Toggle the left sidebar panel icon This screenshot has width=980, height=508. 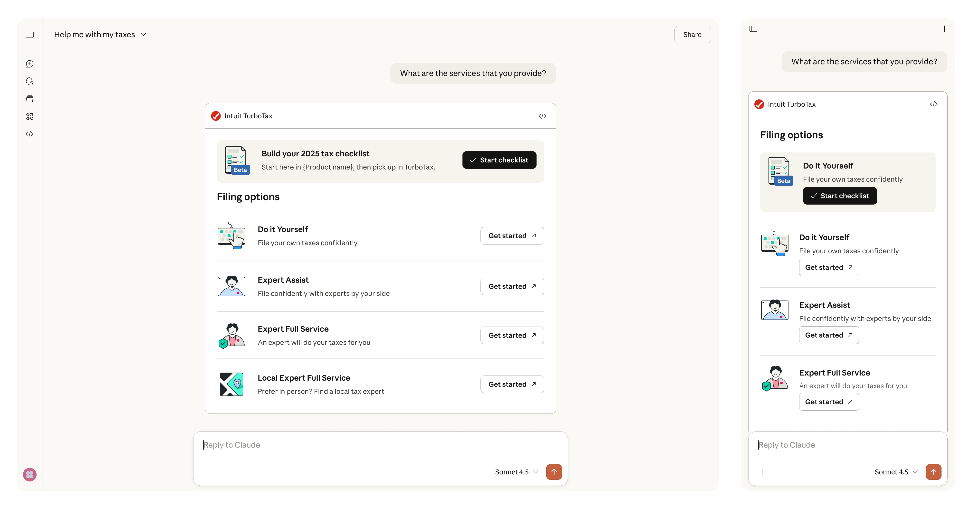point(30,35)
